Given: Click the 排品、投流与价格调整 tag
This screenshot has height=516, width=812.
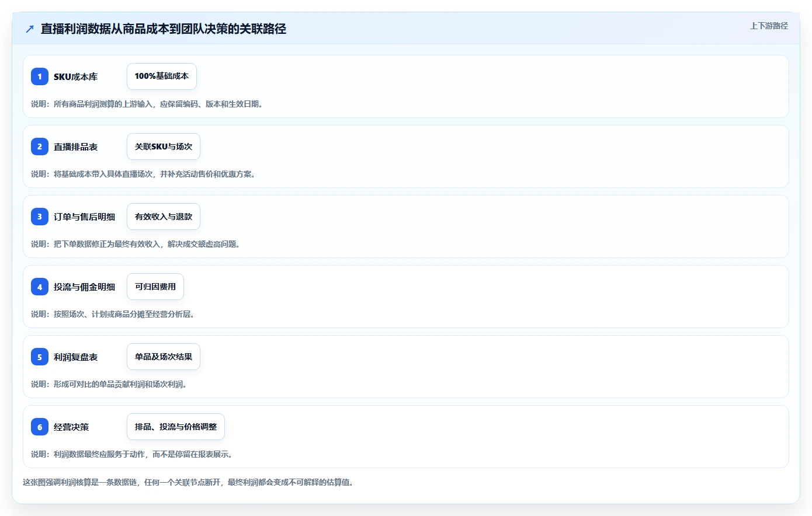Looking at the screenshot, I should pos(176,427).
